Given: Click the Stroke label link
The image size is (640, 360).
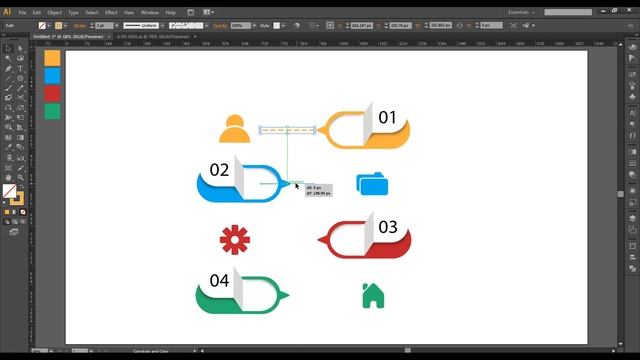Looking at the screenshot, I should tap(80, 26).
